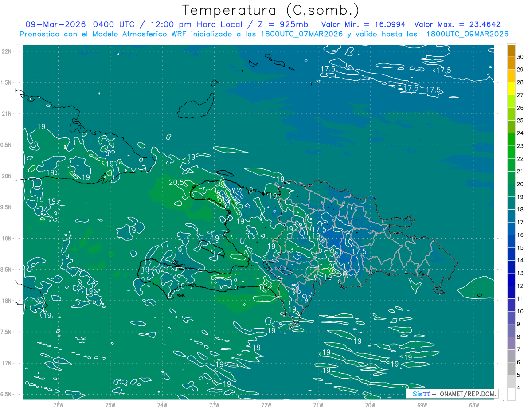Click the colorbar legend value '24'

click(520, 133)
